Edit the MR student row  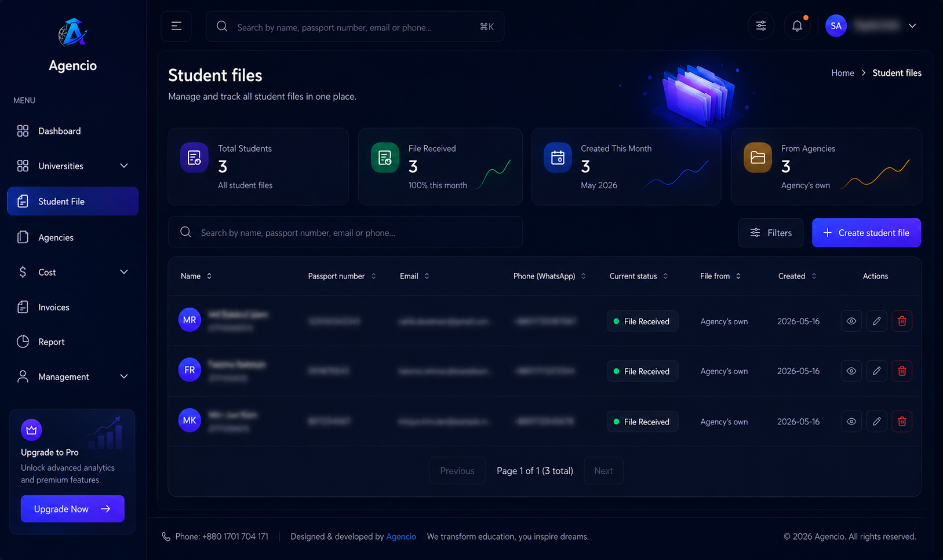click(x=876, y=321)
